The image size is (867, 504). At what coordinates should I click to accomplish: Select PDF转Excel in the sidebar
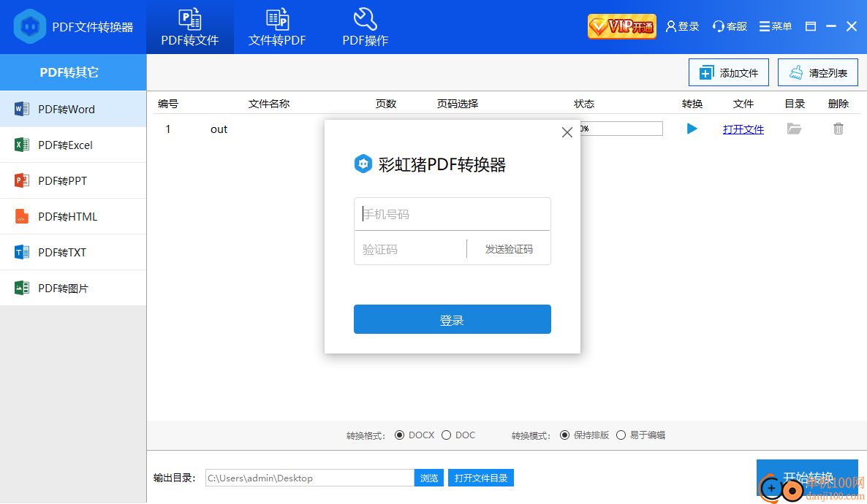pos(73,145)
